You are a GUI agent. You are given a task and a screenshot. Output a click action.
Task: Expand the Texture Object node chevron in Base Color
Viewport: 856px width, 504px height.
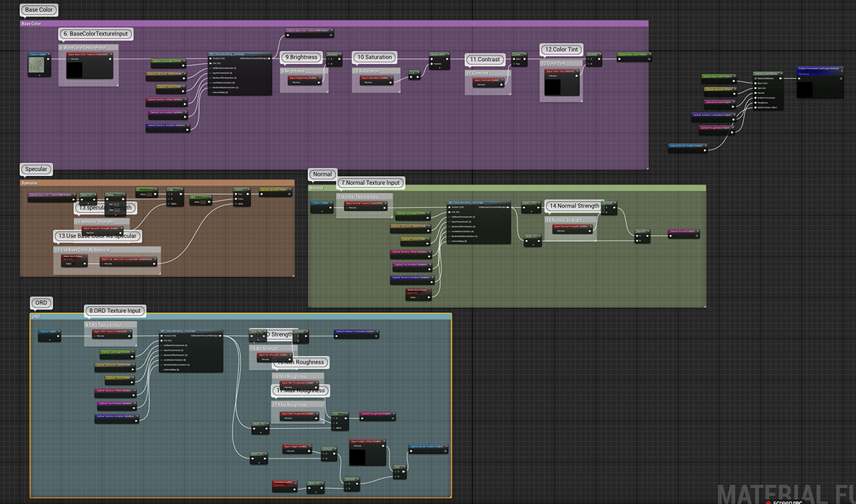point(39,76)
